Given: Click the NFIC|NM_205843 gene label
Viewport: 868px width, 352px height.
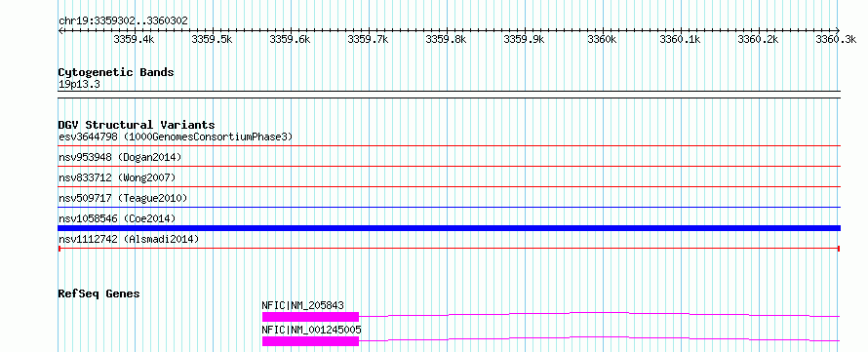Looking at the screenshot, I should click(302, 305).
